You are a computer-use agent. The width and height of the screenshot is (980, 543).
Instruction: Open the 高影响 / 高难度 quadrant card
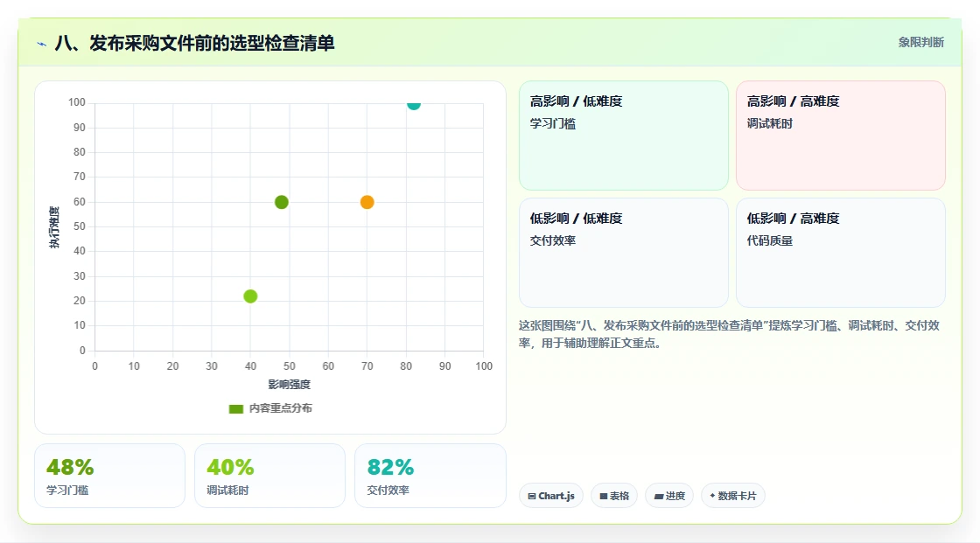[841, 136]
